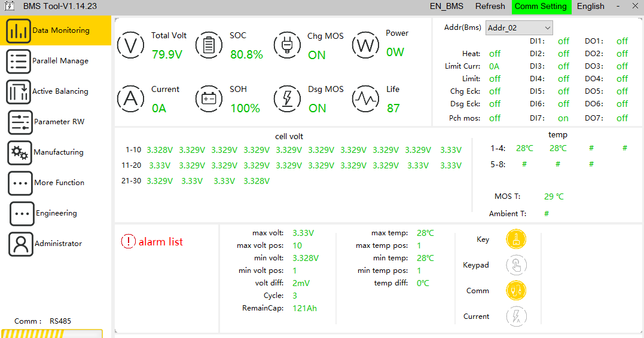Open Engineering dots icon
The height and width of the screenshot is (338, 644).
pos(22,213)
